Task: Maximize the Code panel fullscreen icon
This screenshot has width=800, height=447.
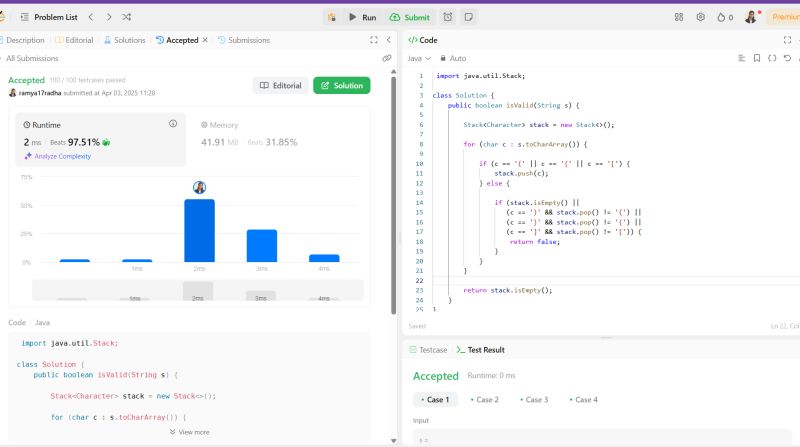Action: click(x=787, y=40)
